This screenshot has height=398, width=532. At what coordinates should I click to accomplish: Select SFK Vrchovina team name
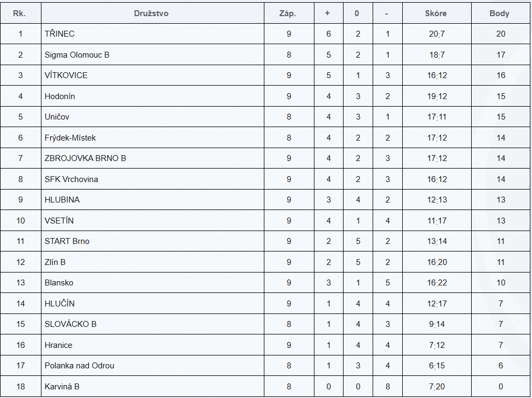[72, 179]
